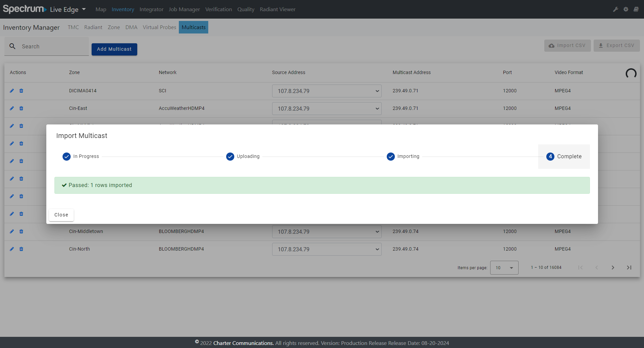644x348 pixels.
Task: Switch to the DMA tab
Action: [131, 27]
